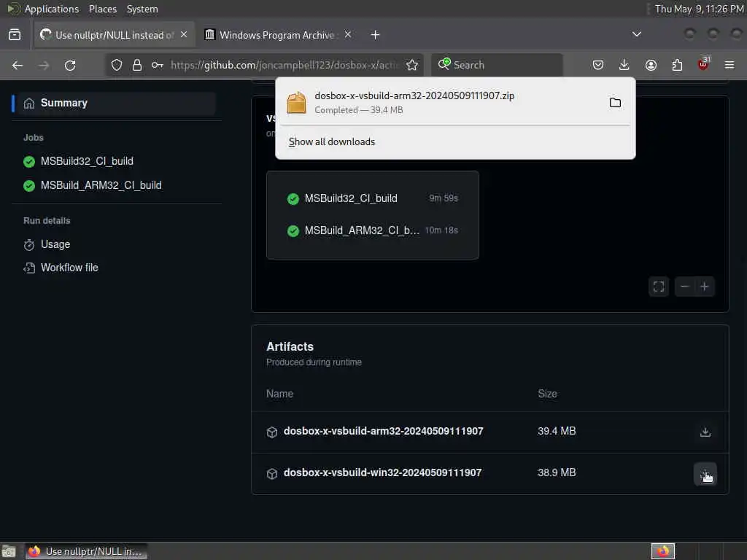Image resolution: width=747 pixels, height=560 pixels.
Task: Click the dosbox-x-vsbuild-arm32-20240509111907 artifact name
Action: point(384,431)
